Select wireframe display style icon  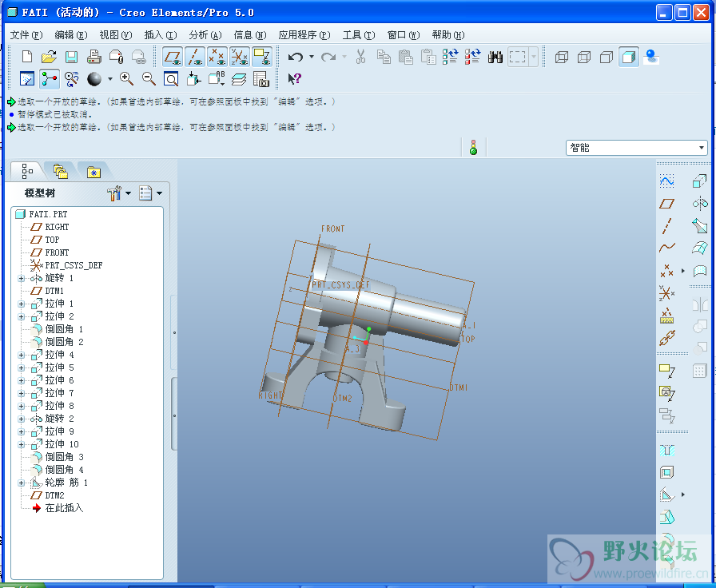(x=561, y=57)
